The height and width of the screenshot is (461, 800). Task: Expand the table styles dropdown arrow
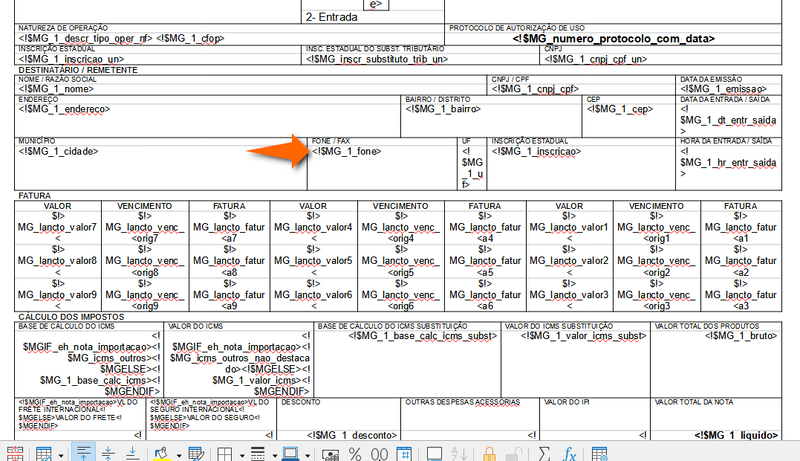(x=61, y=455)
